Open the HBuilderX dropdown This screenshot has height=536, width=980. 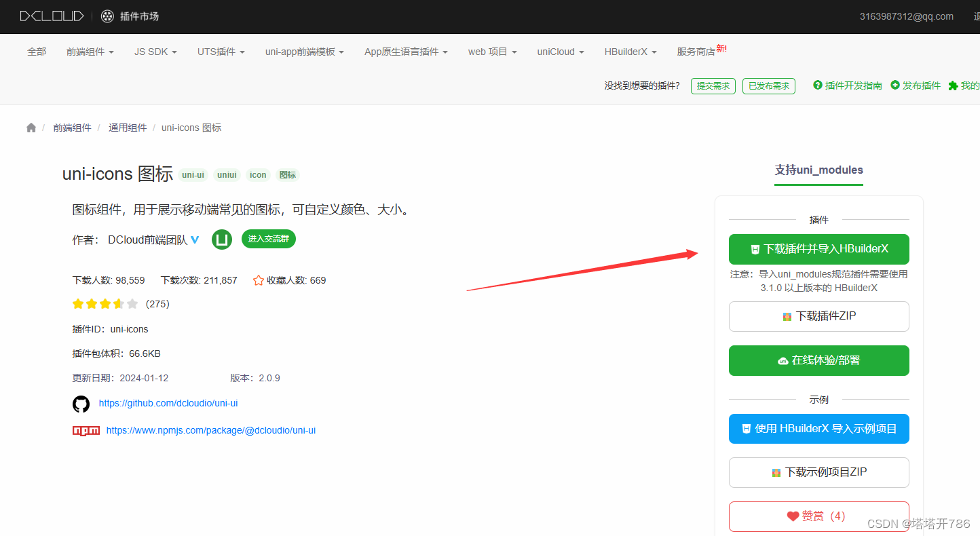[x=630, y=51]
